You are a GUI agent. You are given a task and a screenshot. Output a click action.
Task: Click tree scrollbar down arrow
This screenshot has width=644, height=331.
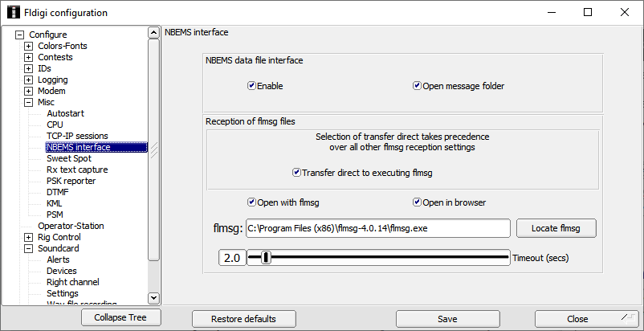153,298
